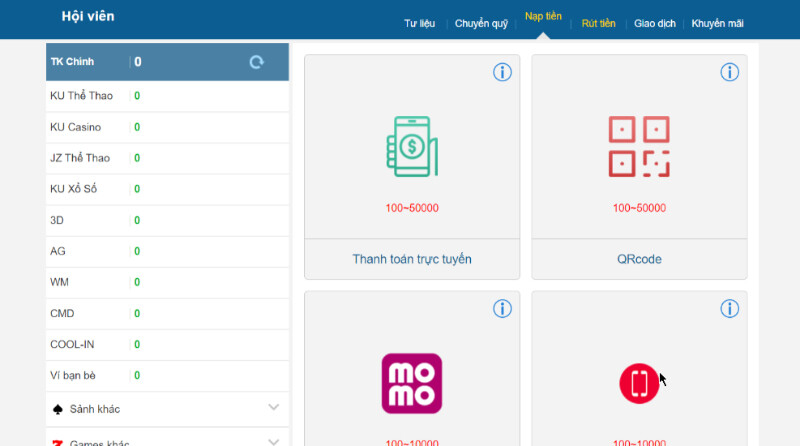
Task: Select the KU Casino wallet row
Action: tap(167, 127)
